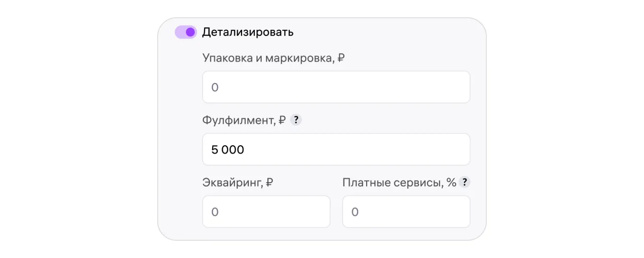Click the Эквайринг, ₽ label text
The image size is (644, 258).
[238, 183]
